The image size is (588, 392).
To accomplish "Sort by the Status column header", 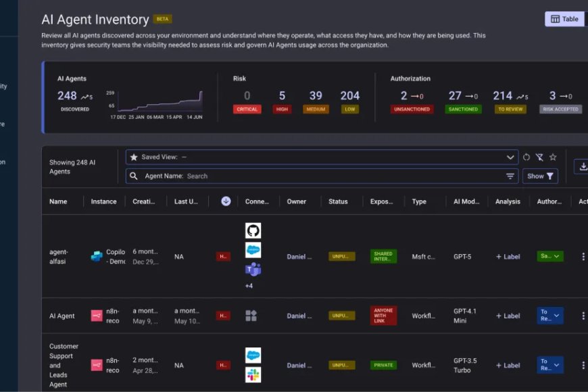I will click(338, 201).
